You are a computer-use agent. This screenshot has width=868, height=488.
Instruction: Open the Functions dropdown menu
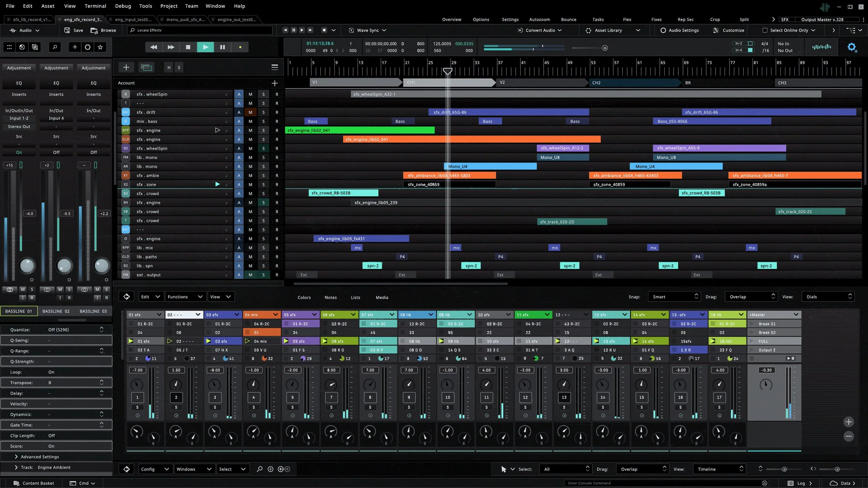click(x=185, y=297)
